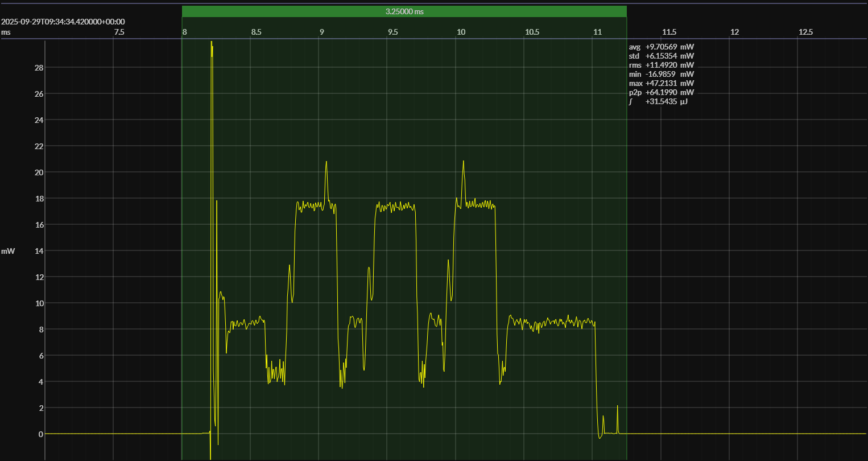Screen dimensions: 868x461
Task: Click the 9.5 tick on the time axis
Action: click(x=393, y=32)
